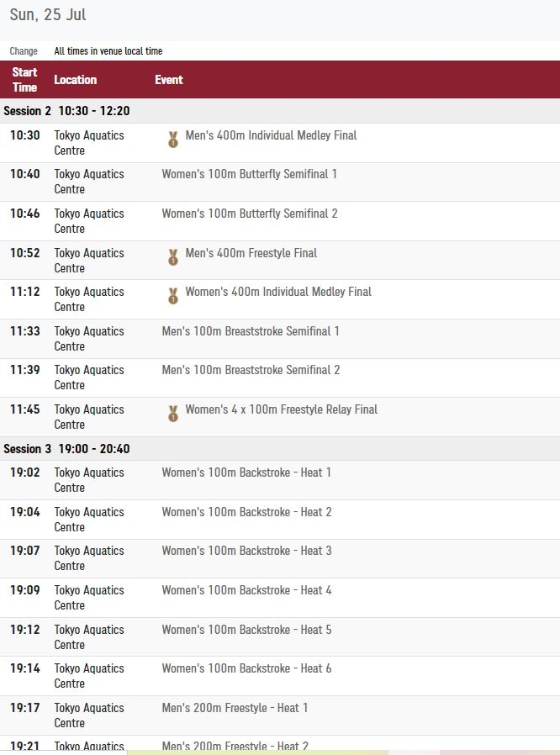Image resolution: width=560 pixels, height=755 pixels.
Task: Click the medal icon beside Men's 400m Individual Medley Final
Action: pos(173,140)
